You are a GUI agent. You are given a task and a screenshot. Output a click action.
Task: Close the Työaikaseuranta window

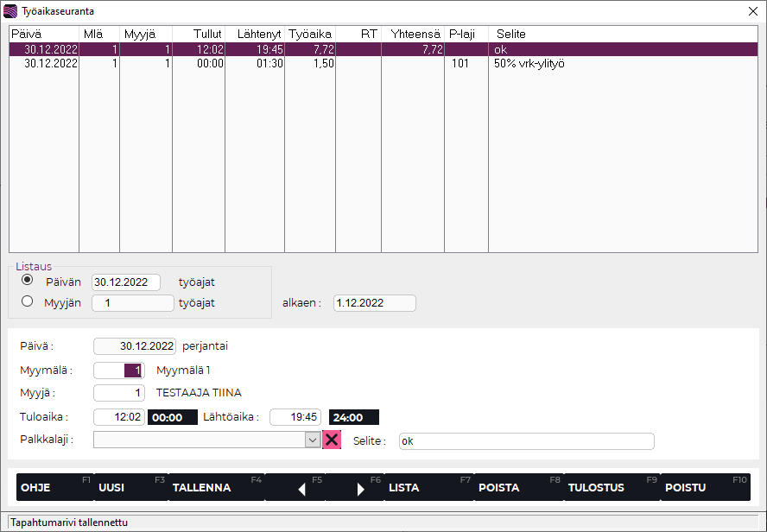tap(751, 11)
